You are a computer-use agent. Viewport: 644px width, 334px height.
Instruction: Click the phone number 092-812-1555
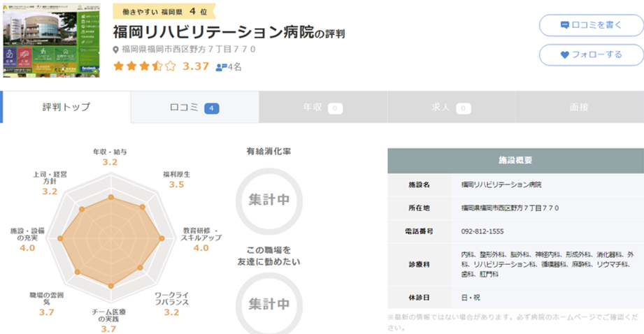[x=482, y=231]
